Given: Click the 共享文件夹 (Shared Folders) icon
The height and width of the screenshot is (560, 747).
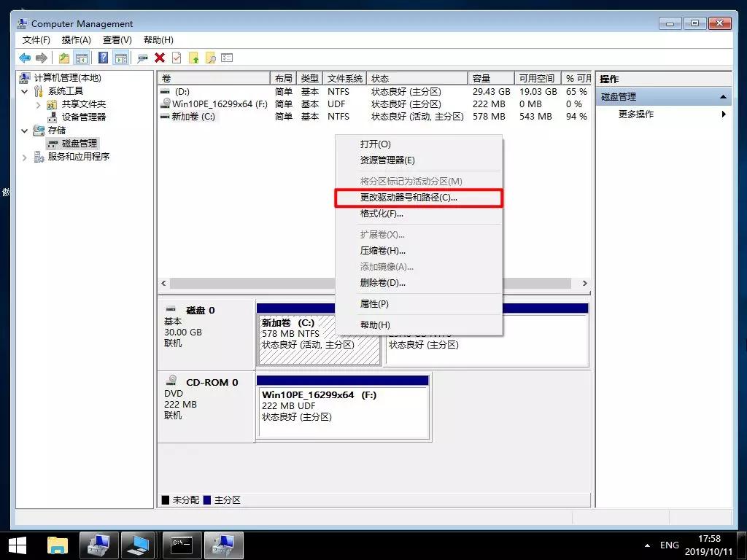Looking at the screenshot, I should 53,104.
